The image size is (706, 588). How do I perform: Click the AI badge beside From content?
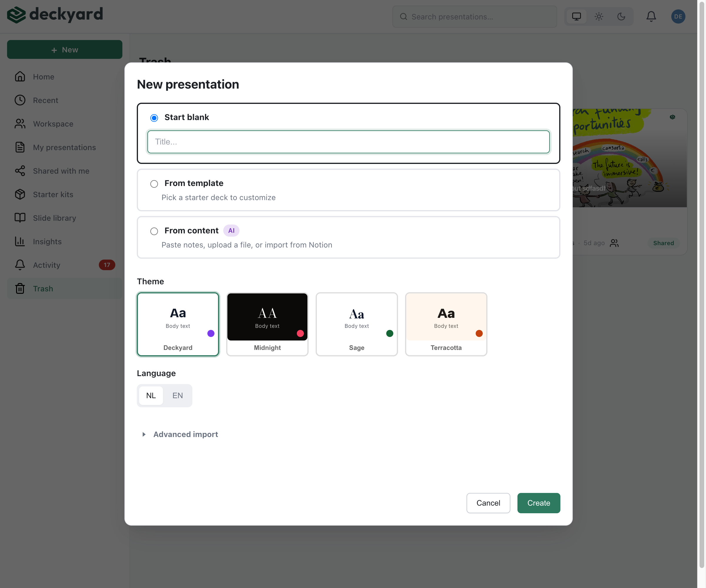tap(231, 231)
